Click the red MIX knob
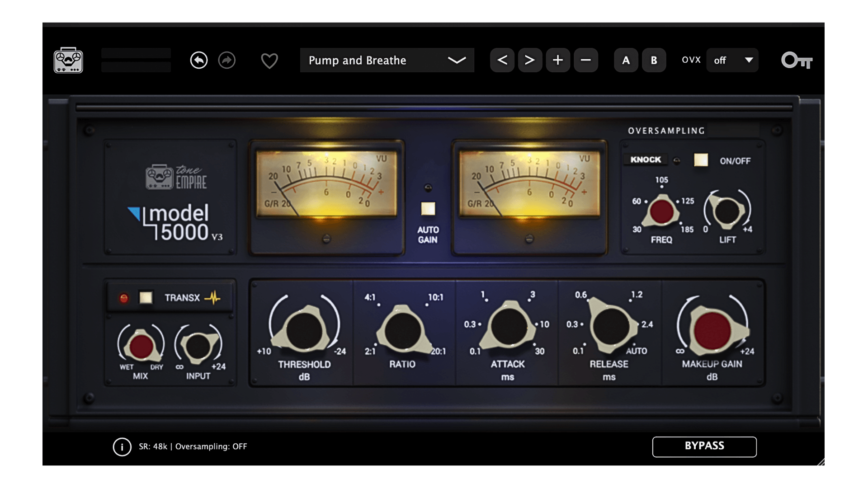 [x=141, y=347]
